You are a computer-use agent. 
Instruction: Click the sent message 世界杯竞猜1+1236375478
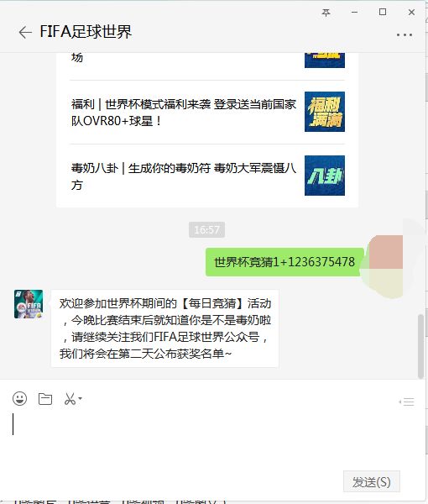[284, 262]
